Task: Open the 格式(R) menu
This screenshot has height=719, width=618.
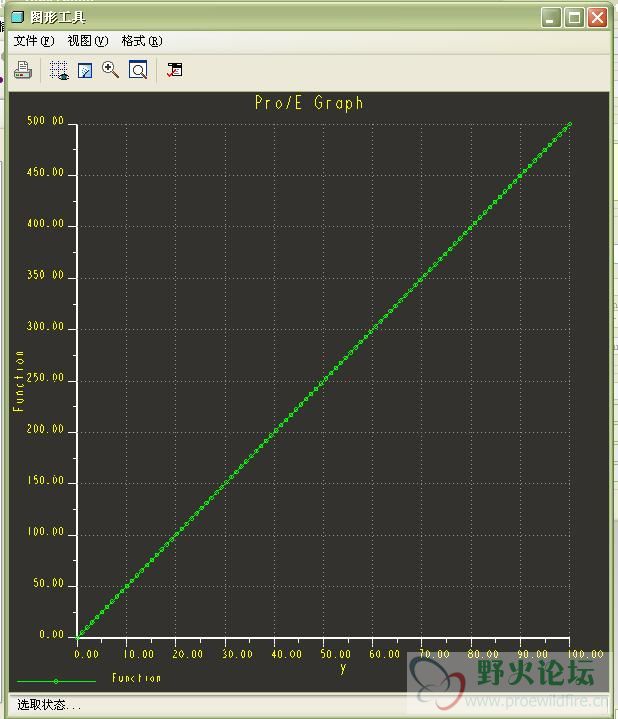Action: 142,41
